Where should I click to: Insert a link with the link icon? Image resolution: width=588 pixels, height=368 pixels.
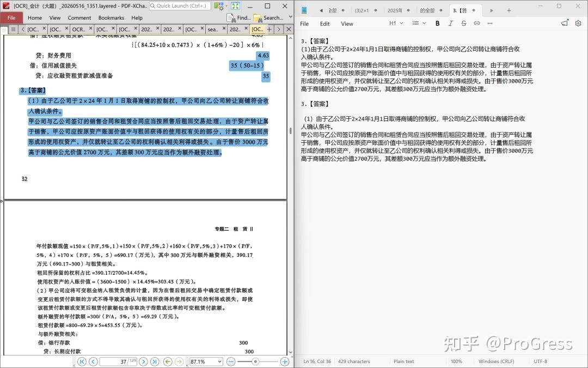476,23
